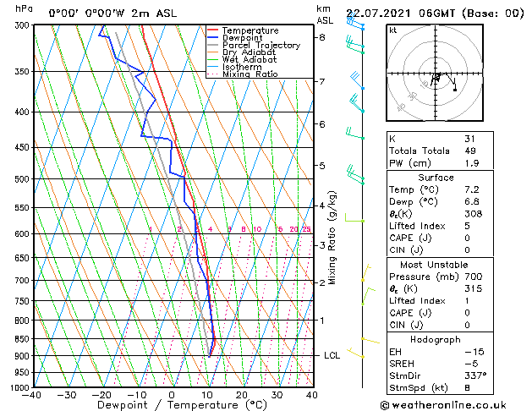This screenshot has width=532, height=411.
Task: Click the Totals Totals index value
Action: 470,151
